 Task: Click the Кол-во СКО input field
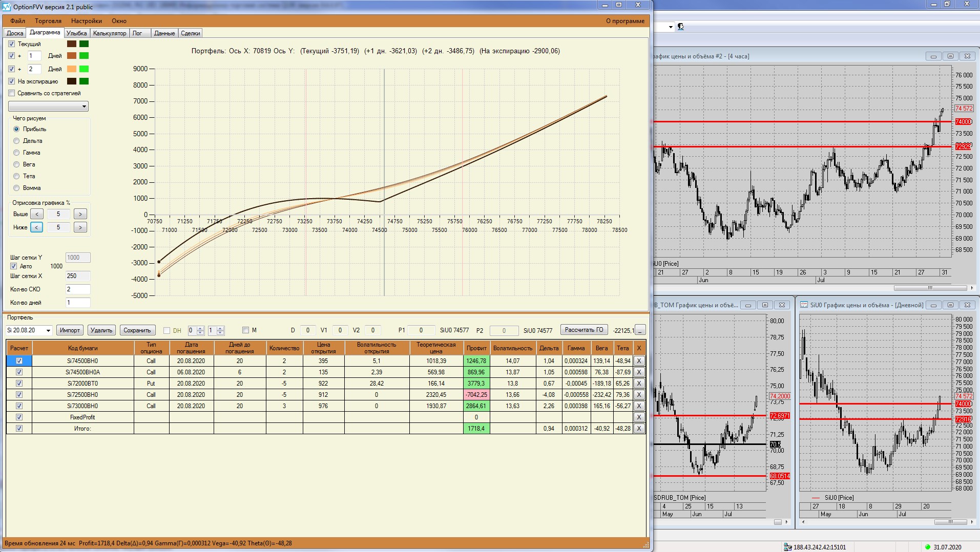pyautogui.click(x=78, y=289)
